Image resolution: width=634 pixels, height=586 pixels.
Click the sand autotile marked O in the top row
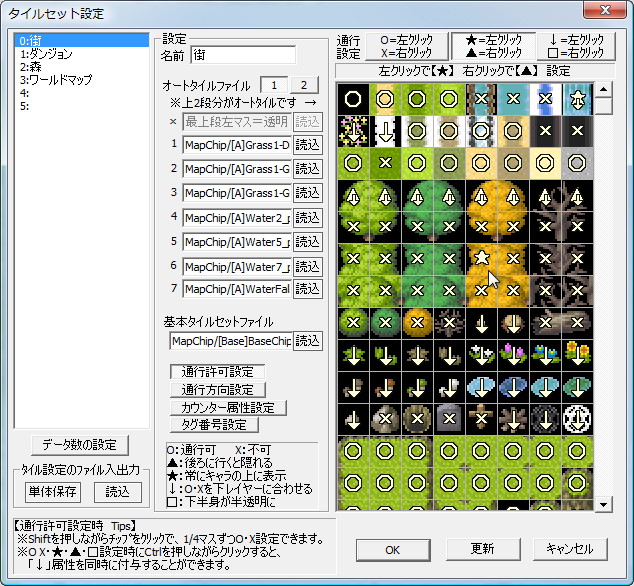tap(385, 99)
